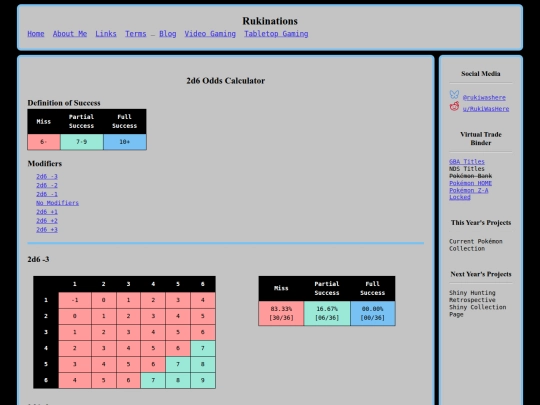Click the 00.00% [00/36] cell

(373, 313)
